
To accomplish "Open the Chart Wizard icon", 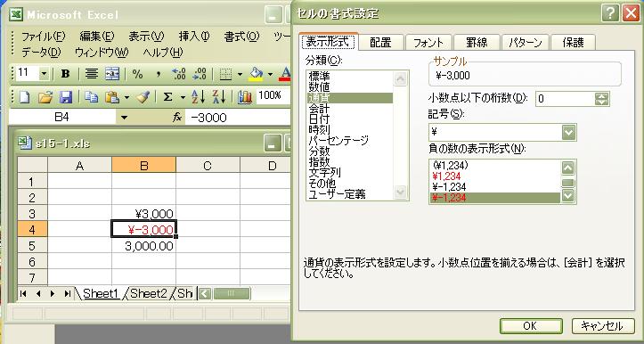I will click(245, 97).
